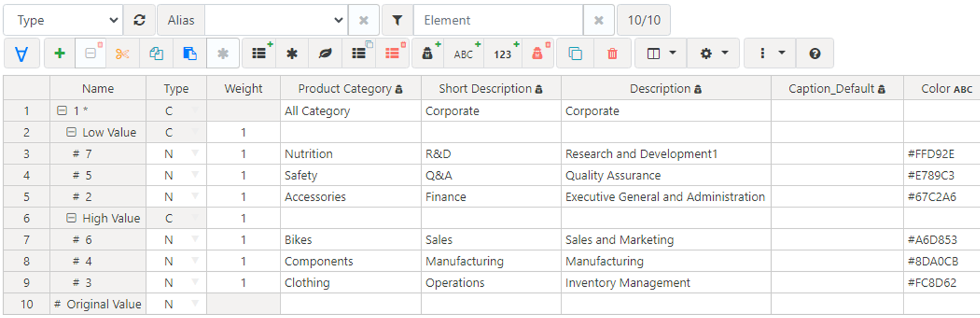Click the 'Nutrition' product category cell
The image size is (980, 318).
[x=351, y=154]
